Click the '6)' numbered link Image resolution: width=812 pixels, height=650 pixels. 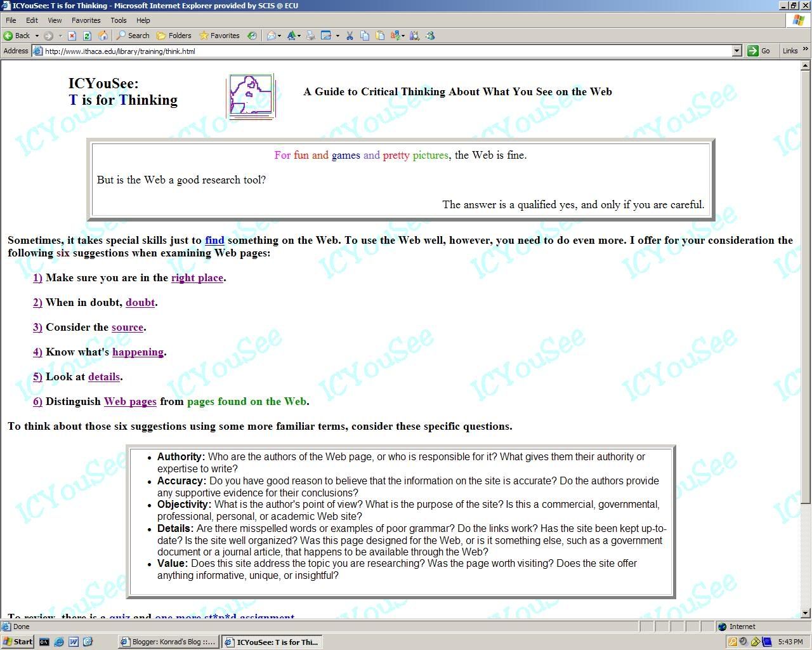click(37, 402)
